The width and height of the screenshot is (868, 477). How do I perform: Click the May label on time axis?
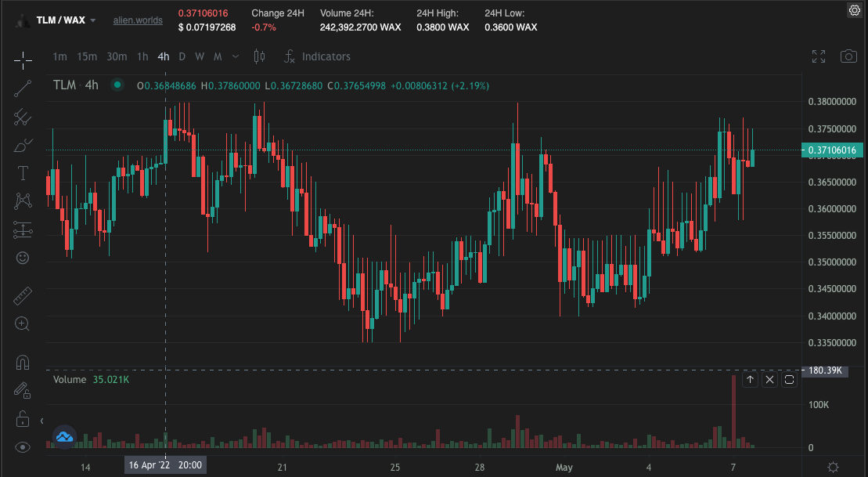point(564,467)
